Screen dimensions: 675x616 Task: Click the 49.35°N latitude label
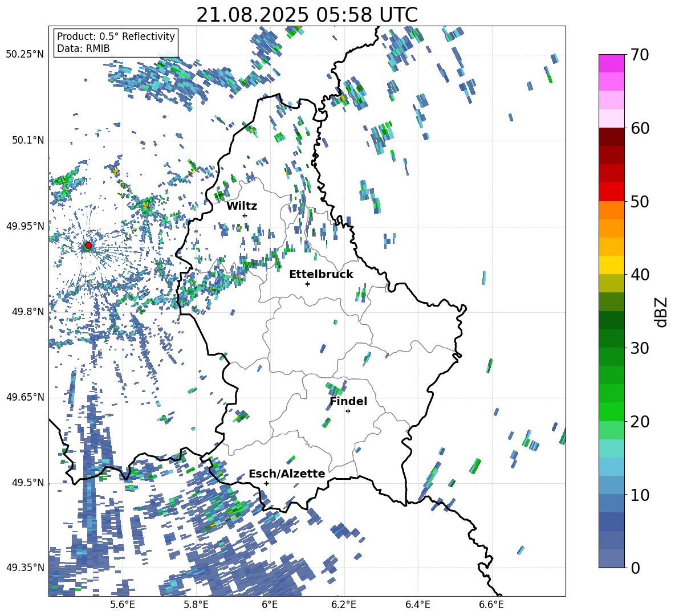25,568
